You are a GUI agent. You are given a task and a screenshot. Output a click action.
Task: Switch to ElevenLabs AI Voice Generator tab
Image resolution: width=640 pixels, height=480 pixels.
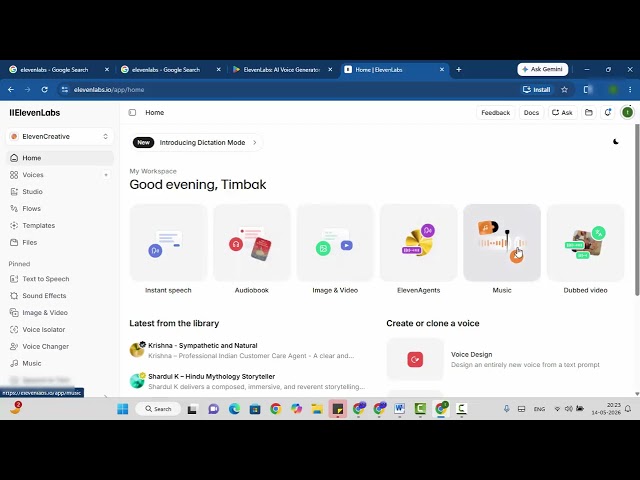282,70
